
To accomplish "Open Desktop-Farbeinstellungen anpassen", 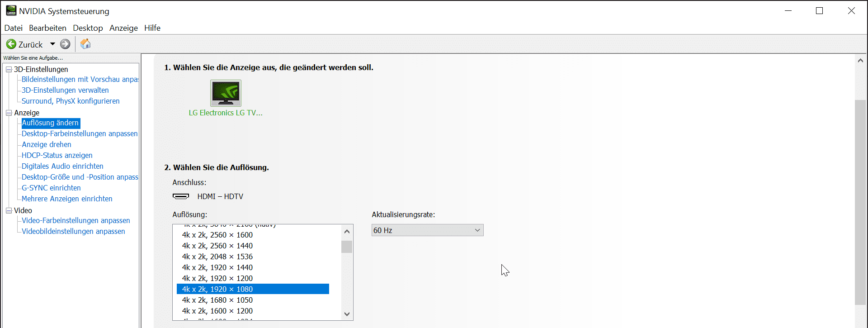I will [80, 133].
